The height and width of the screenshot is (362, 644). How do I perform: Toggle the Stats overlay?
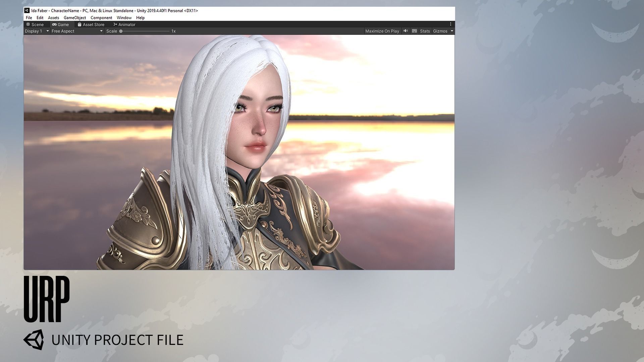425,31
